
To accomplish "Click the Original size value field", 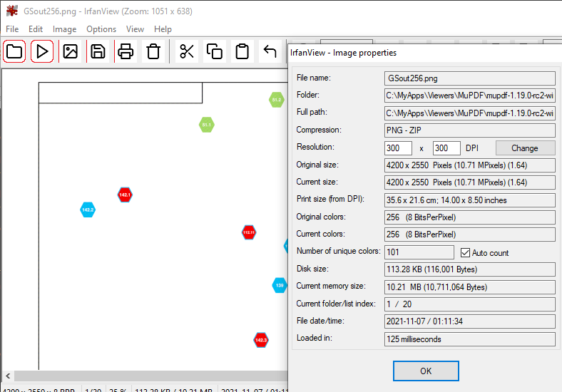I will pyautogui.click(x=470, y=165).
